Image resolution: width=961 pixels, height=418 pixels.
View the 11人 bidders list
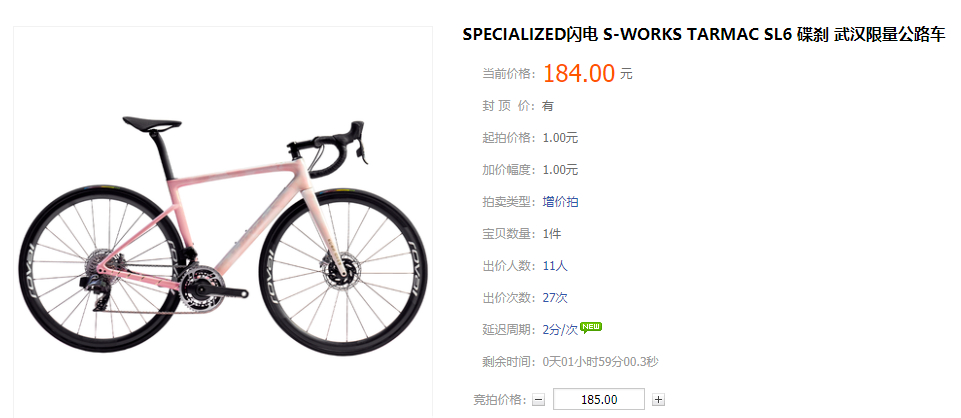coord(555,266)
